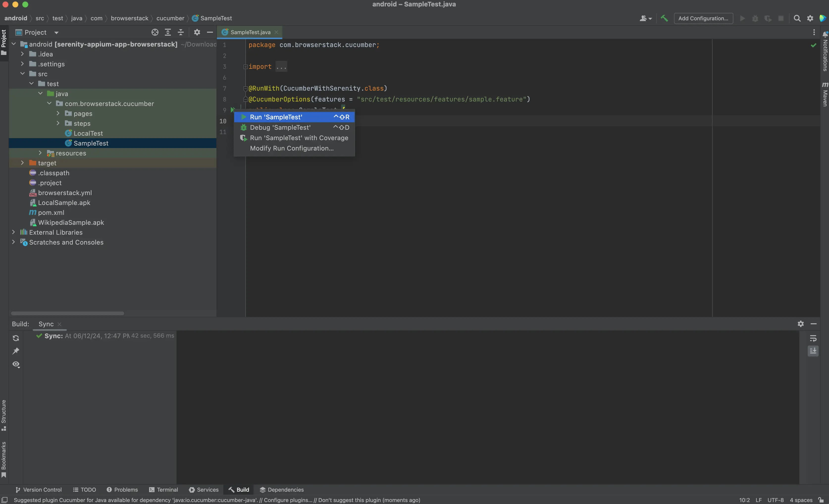
Task: Expand the pages package folder
Action: 58,113
